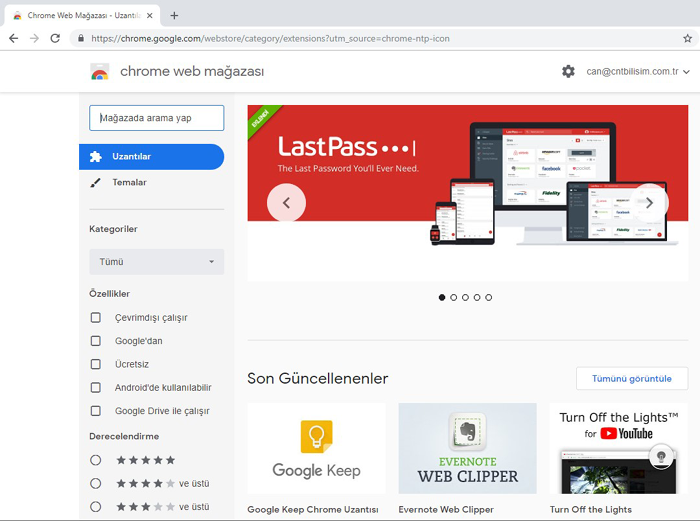Select the fifth carousel indicator dot
The image size is (700, 521).
[x=488, y=297]
